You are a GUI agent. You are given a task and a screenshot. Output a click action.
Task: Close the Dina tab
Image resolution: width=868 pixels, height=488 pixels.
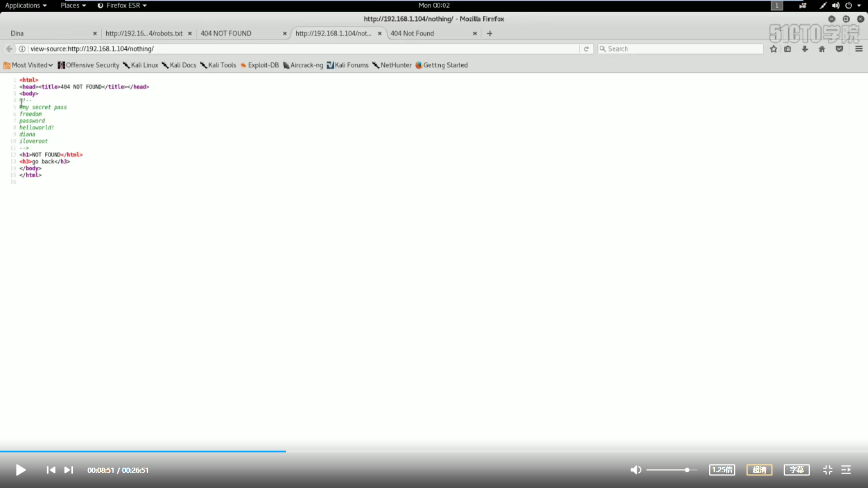(x=95, y=33)
